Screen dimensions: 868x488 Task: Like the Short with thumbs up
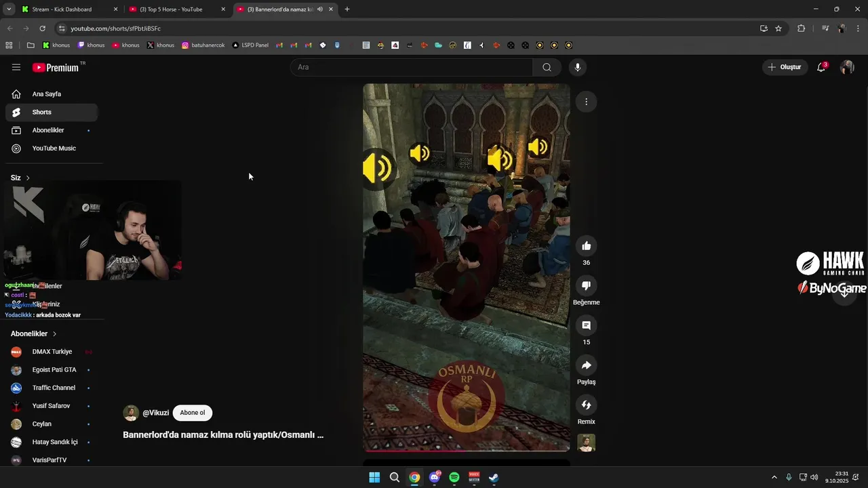(586, 246)
